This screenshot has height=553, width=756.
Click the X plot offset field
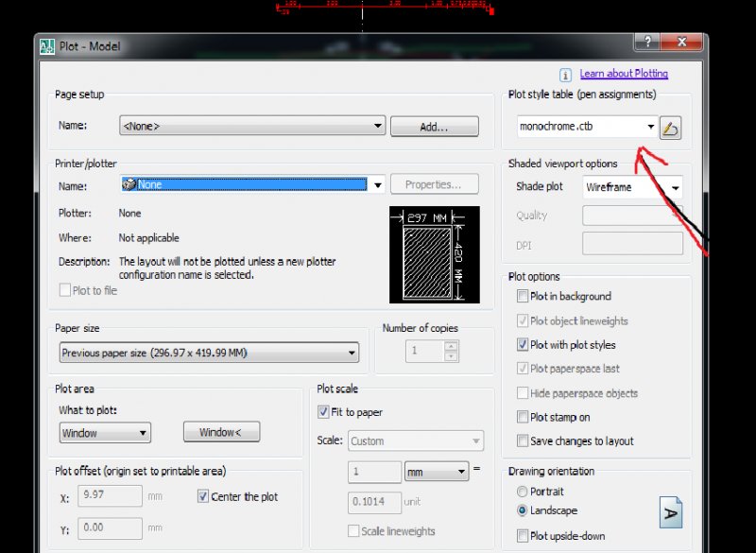[110, 495]
